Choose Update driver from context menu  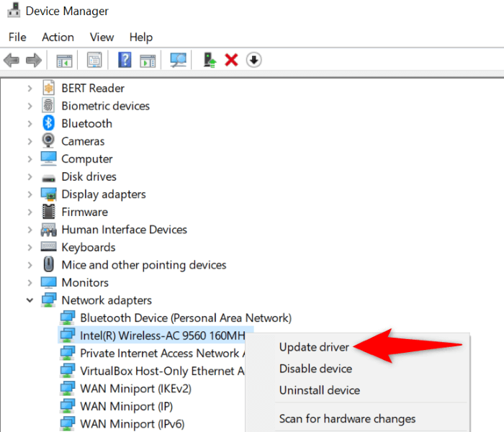point(314,347)
